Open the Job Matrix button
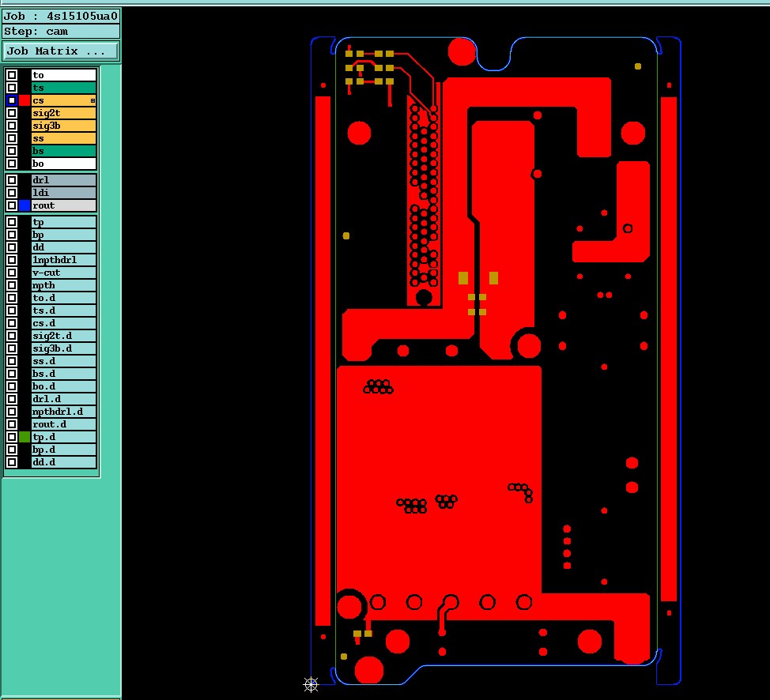The image size is (770, 700). pos(61,51)
